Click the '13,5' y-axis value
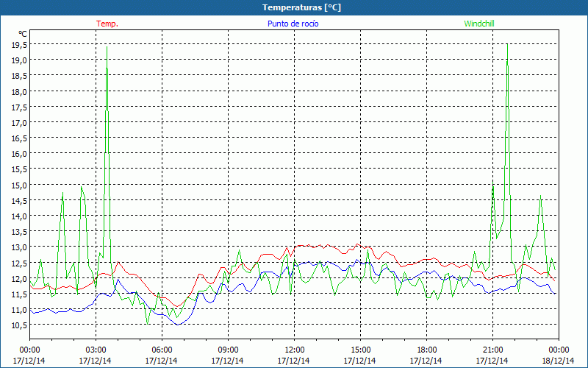 20,232
